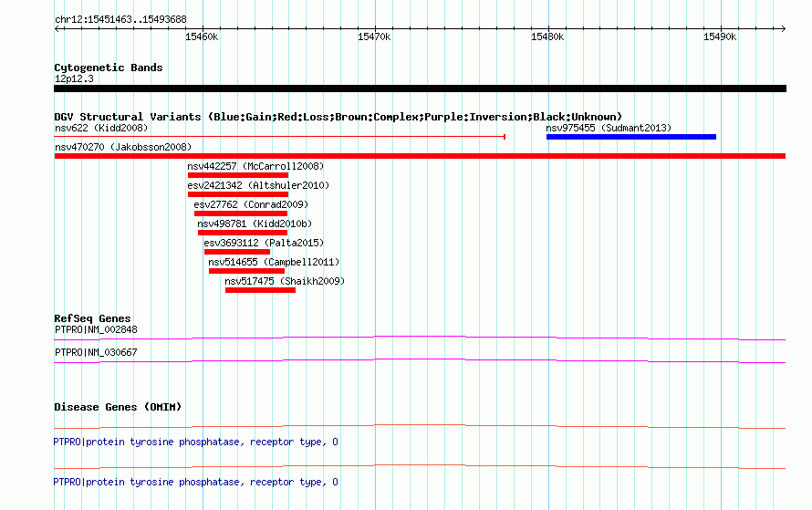812x510 pixels.
Task: Click the right arrow of the ruler
Action: point(784,28)
